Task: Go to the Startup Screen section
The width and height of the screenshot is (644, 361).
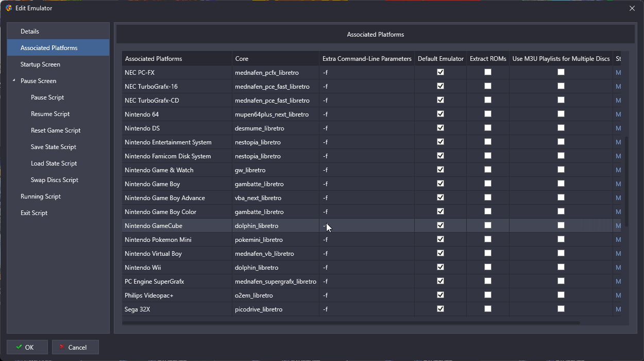Action: click(58, 64)
